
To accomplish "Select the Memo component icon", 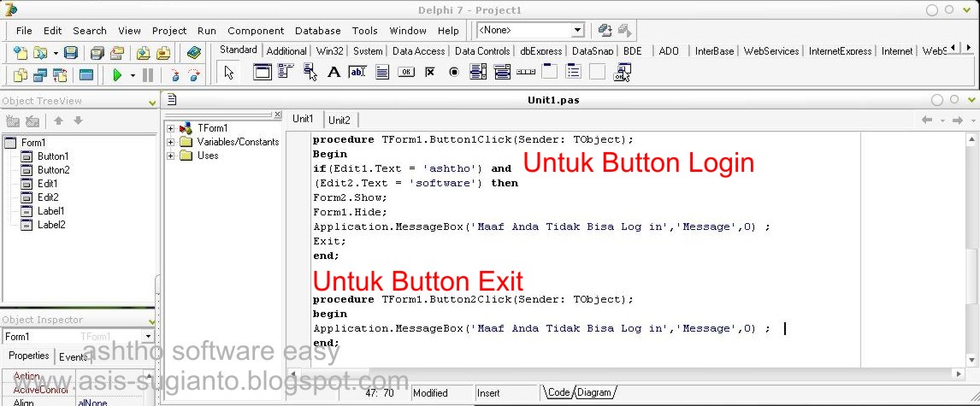I will coord(382,72).
